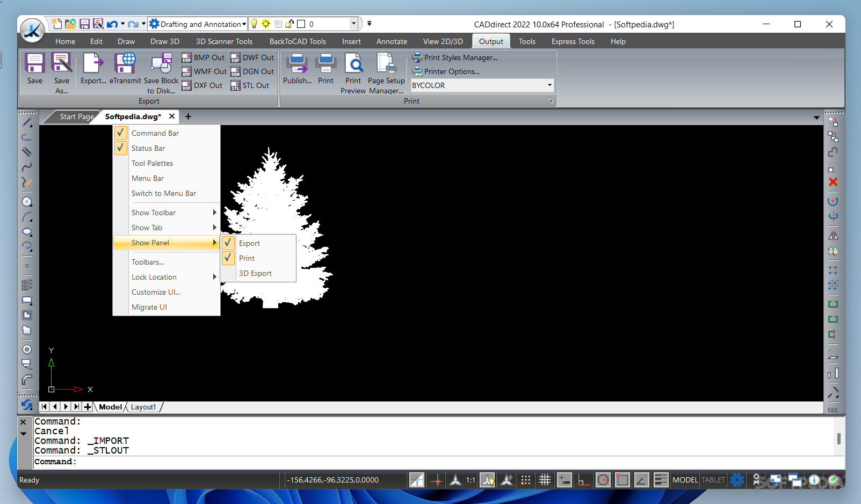This screenshot has width=861, height=504.
Task: Click the Print icon in ribbon
Action: coord(325,69)
